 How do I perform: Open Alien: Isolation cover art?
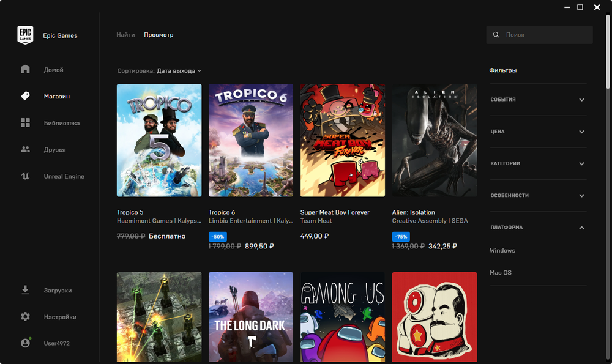(435, 140)
